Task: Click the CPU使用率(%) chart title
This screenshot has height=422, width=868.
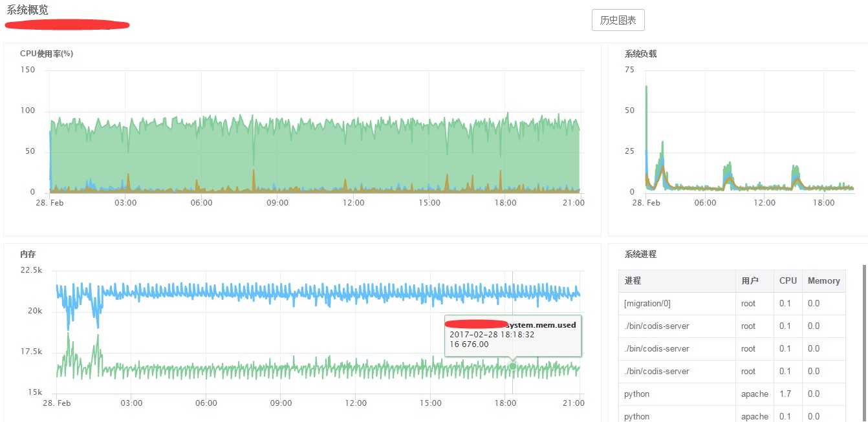Action: (47, 54)
